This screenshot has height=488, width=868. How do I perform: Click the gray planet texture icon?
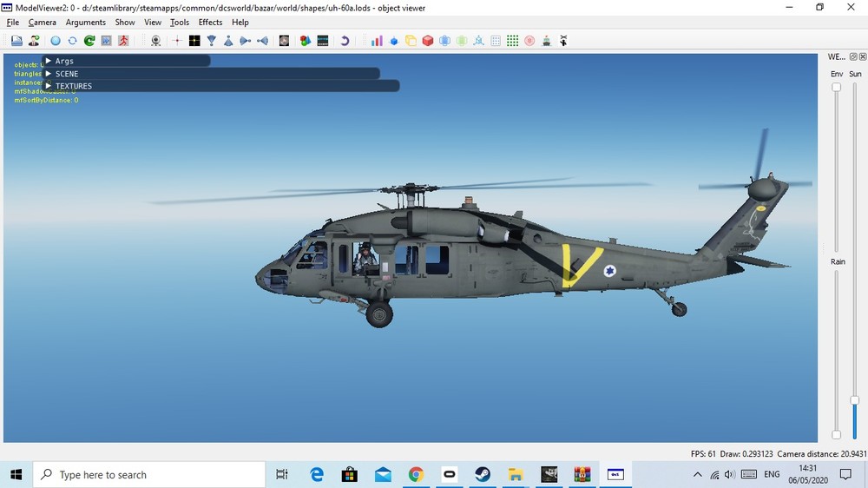[284, 41]
